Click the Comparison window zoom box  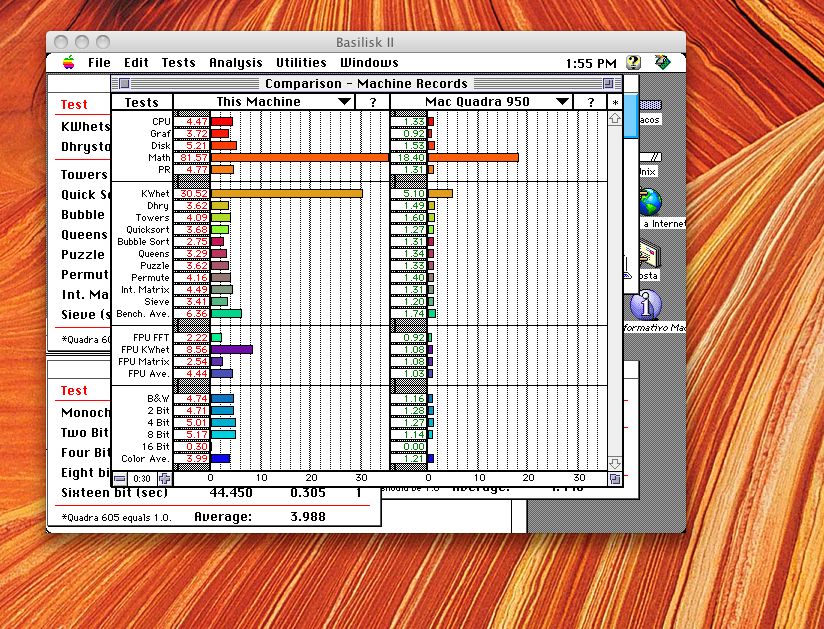point(608,84)
